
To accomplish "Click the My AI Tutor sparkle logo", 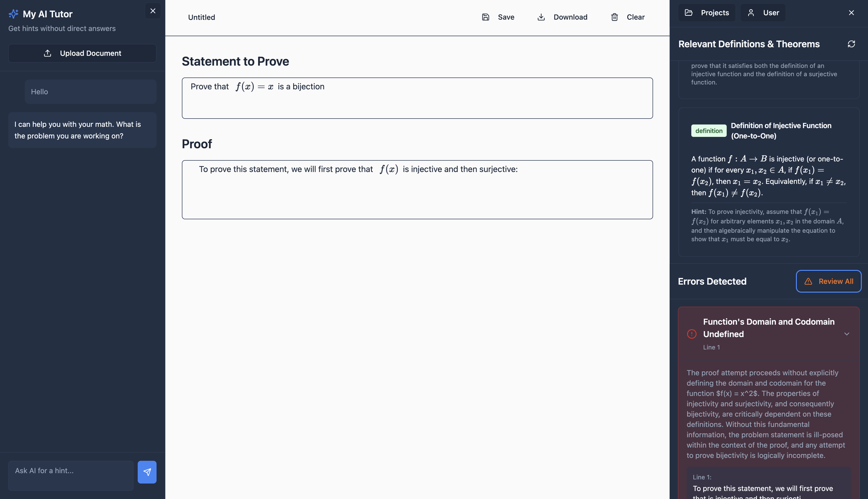I will pyautogui.click(x=13, y=14).
